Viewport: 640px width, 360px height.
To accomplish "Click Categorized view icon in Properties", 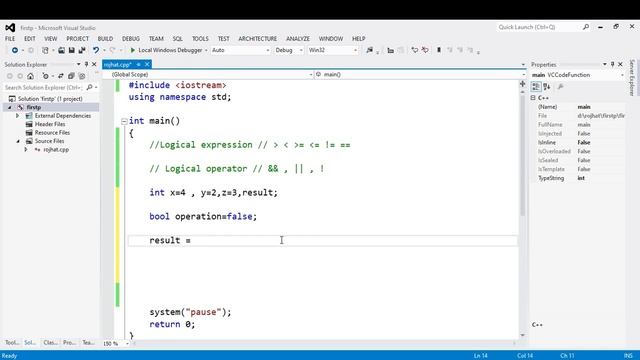I will tap(536, 87).
